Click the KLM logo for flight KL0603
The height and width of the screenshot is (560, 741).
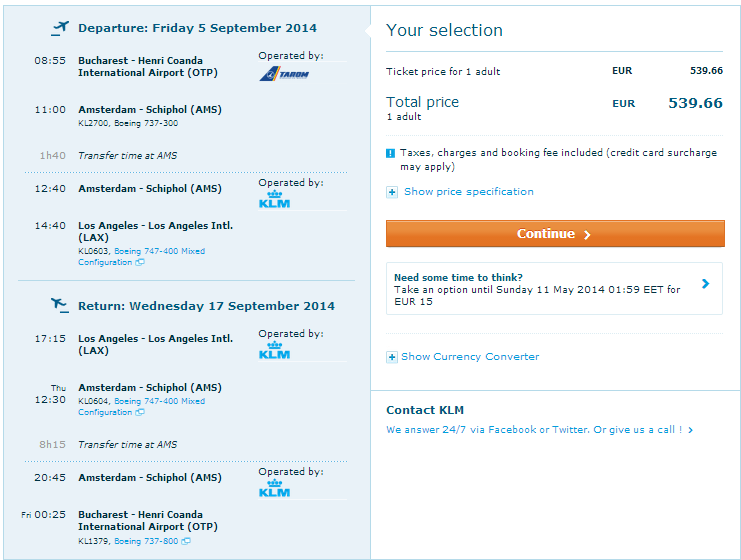click(x=274, y=200)
